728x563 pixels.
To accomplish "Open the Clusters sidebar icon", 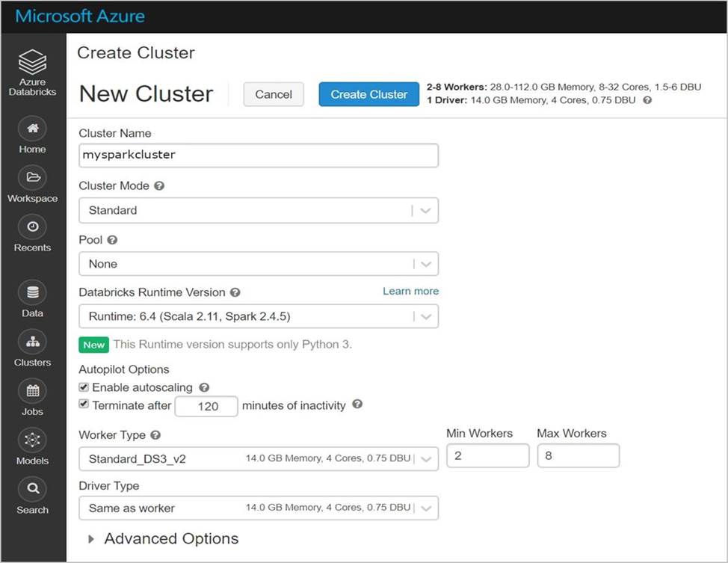I will [32, 342].
